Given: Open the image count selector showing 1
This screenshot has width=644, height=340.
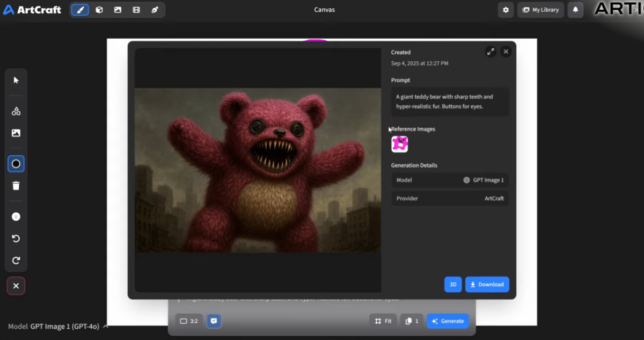Looking at the screenshot, I should pos(412,321).
